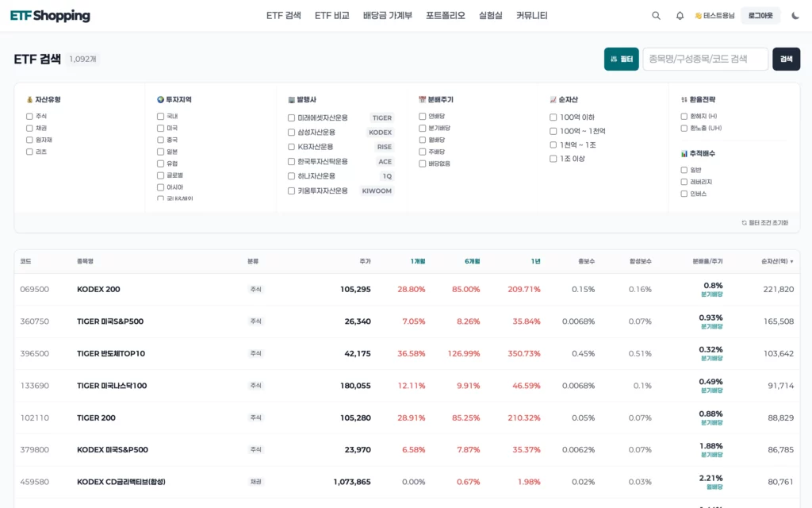Click the ETF Shopping logo
812x508 pixels.
pyautogui.click(x=50, y=16)
